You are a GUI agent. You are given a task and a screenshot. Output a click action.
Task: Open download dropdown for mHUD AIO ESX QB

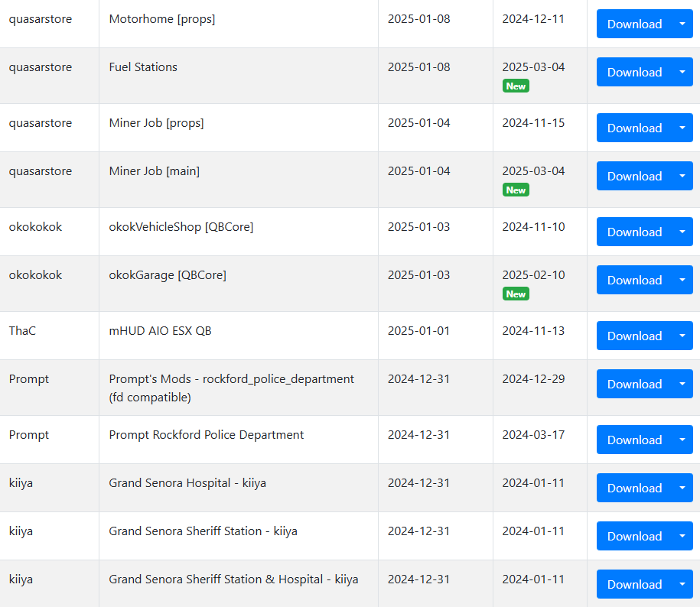click(x=682, y=336)
